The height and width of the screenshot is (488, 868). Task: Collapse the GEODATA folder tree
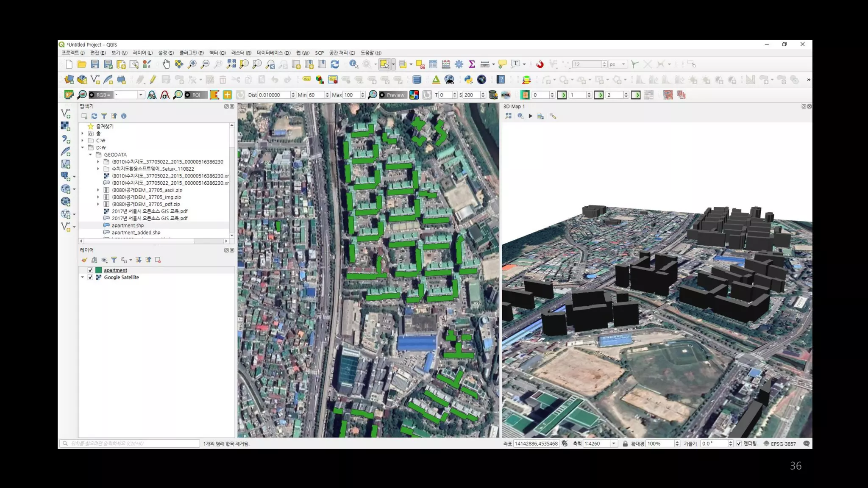90,155
